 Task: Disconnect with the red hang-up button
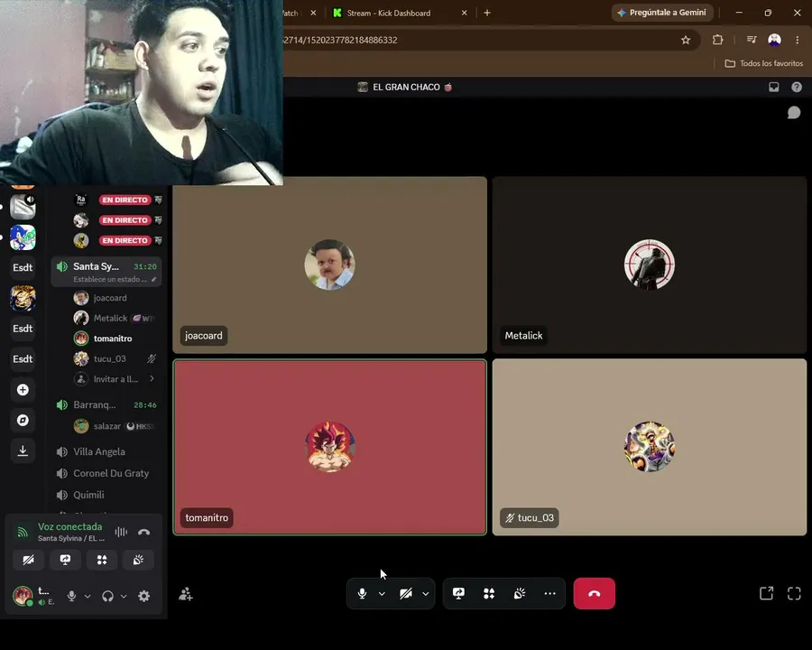tap(594, 593)
